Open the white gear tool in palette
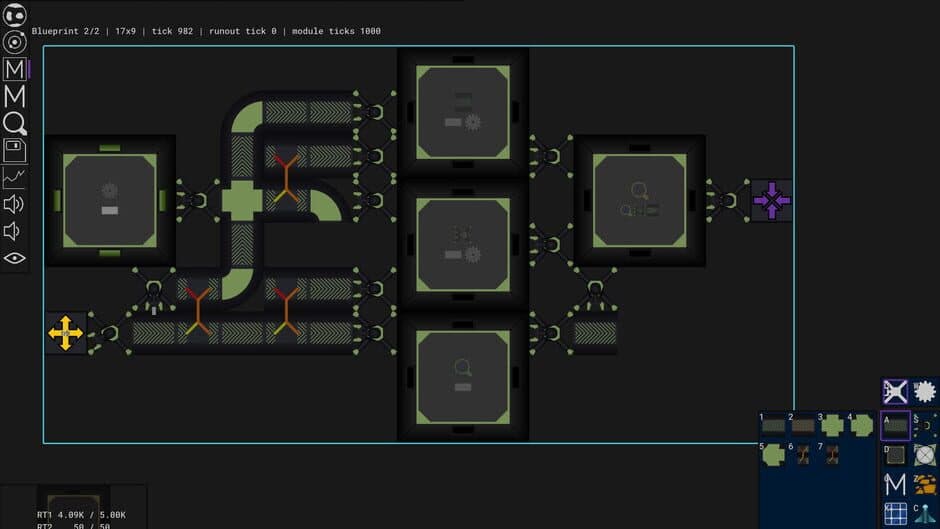This screenshot has width=940, height=529. [x=925, y=392]
